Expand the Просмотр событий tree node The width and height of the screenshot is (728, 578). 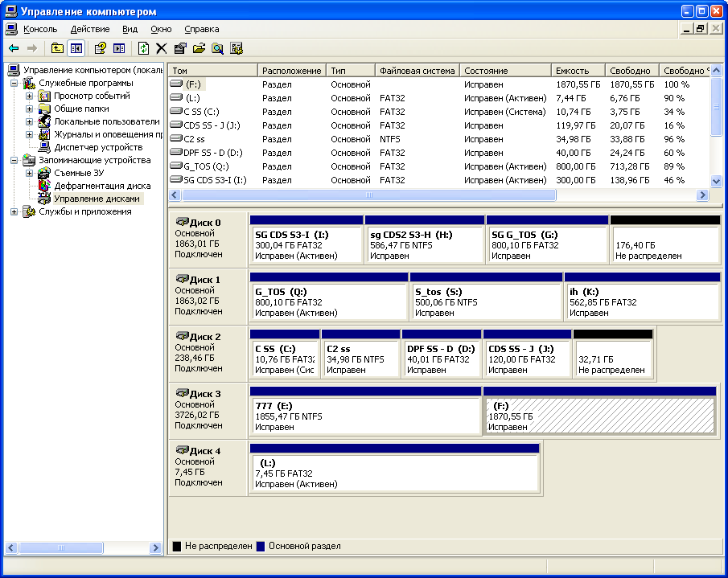[x=29, y=96]
